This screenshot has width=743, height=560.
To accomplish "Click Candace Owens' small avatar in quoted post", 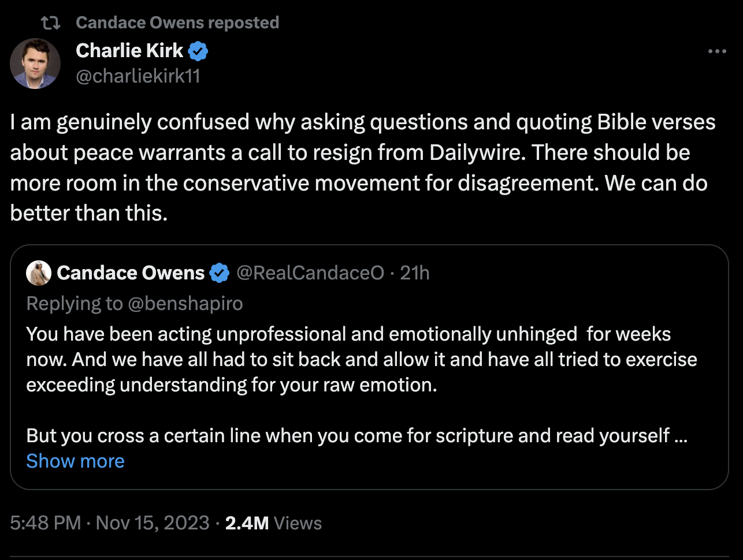I will pyautogui.click(x=39, y=273).
